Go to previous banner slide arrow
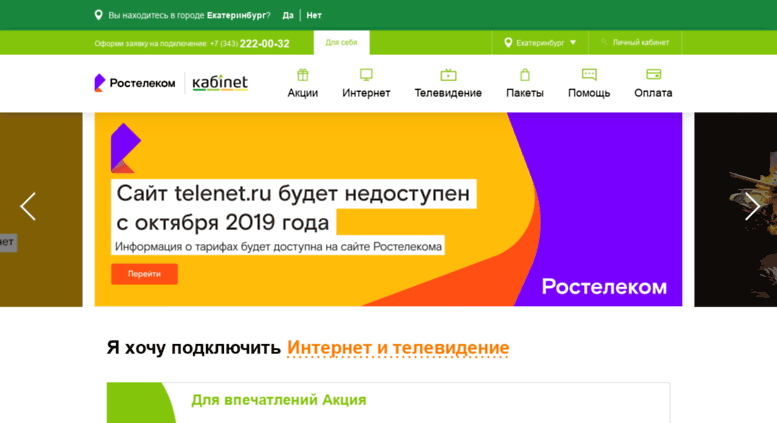 tap(28, 206)
